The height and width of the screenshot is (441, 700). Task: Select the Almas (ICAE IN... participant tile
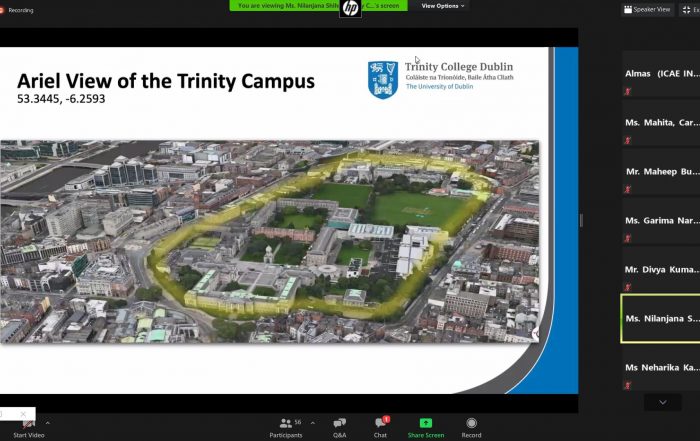(661, 74)
